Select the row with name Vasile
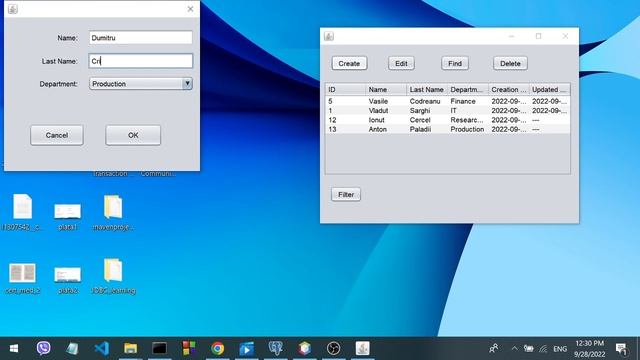640x360 pixels. [x=448, y=101]
